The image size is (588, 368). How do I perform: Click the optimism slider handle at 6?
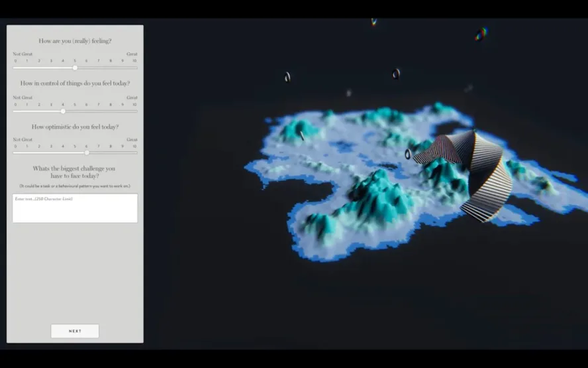click(x=87, y=153)
